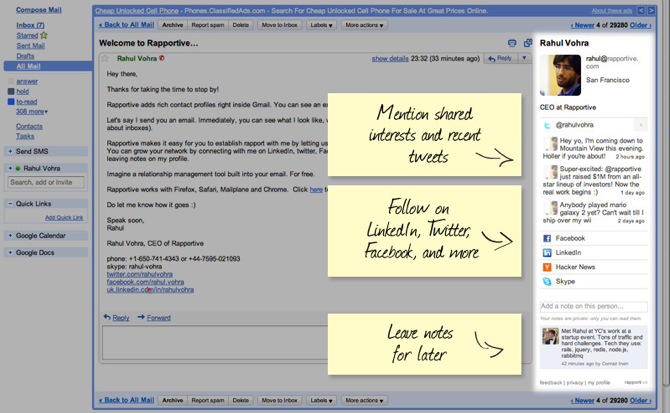Image resolution: width=670 pixels, height=413 pixels.
Task: Open top Labels dropdown
Action: pos(321,25)
